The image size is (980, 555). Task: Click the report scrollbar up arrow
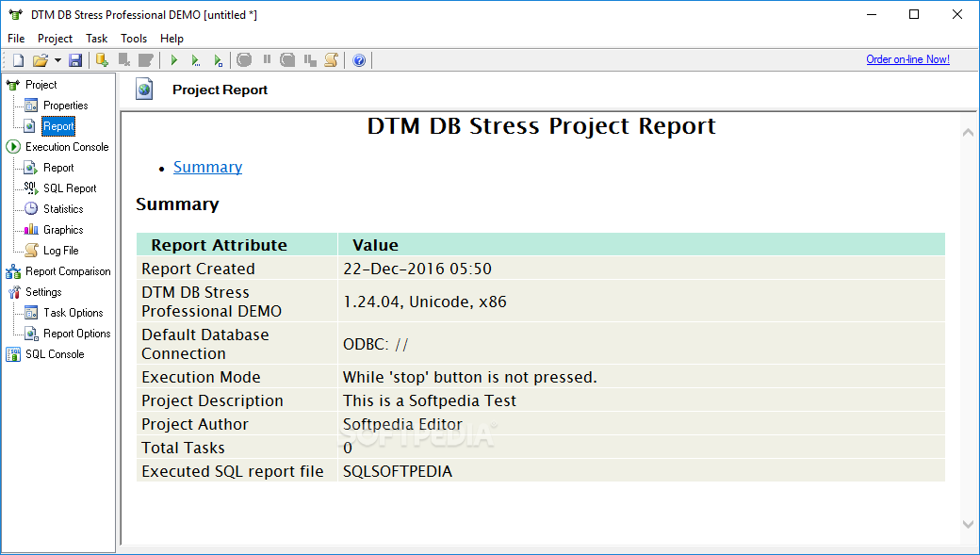(968, 132)
